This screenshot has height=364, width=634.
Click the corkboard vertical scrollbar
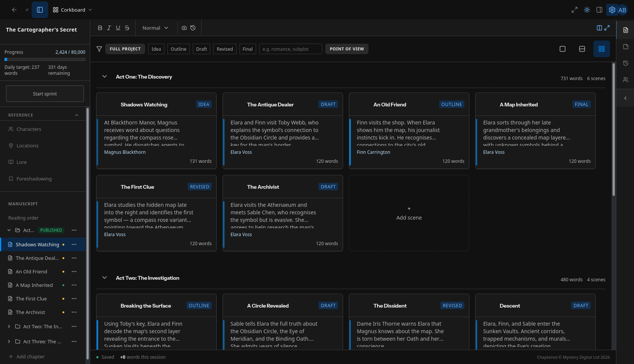614,130
